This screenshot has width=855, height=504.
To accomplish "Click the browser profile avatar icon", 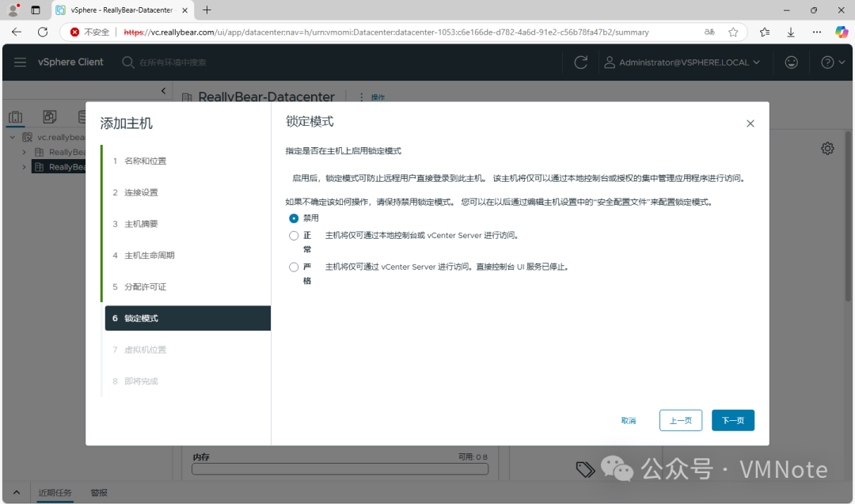I will tap(13, 9).
